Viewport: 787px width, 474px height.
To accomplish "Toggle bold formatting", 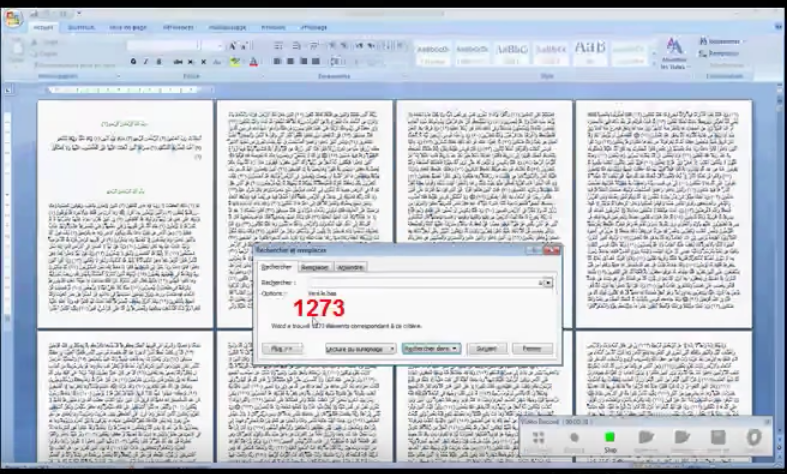I will (x=133, y=61).
